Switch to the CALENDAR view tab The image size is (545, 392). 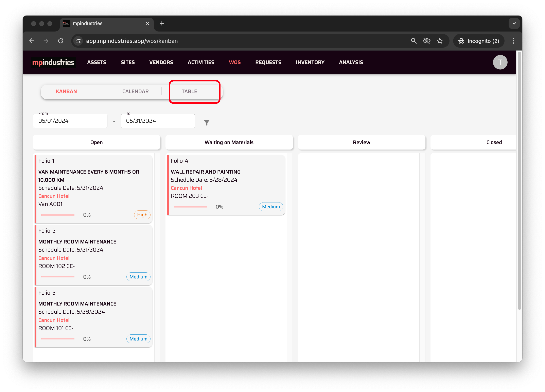click(x=135, y=92)
